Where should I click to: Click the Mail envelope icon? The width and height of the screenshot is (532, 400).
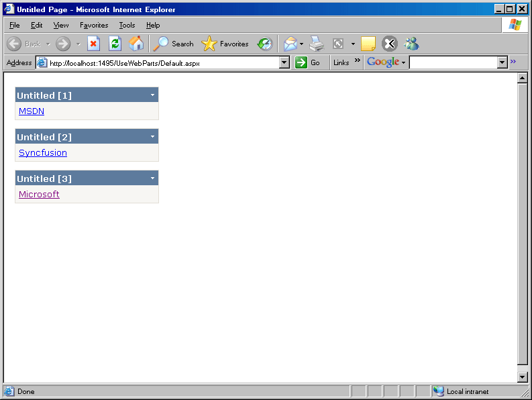point(290,44)
